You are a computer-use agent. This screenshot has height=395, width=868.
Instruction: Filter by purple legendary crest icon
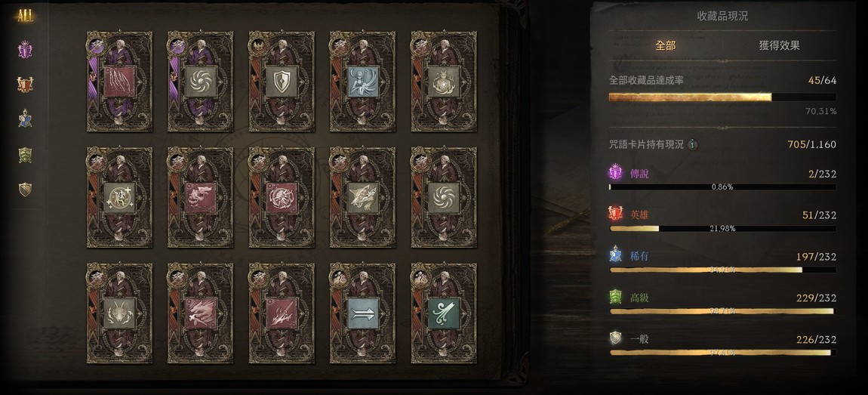pyautogui.click(x=25, y=51)
